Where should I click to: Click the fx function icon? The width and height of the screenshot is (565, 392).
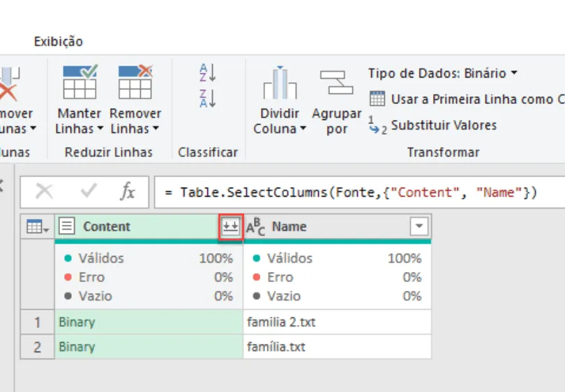[x=128, y=191]
